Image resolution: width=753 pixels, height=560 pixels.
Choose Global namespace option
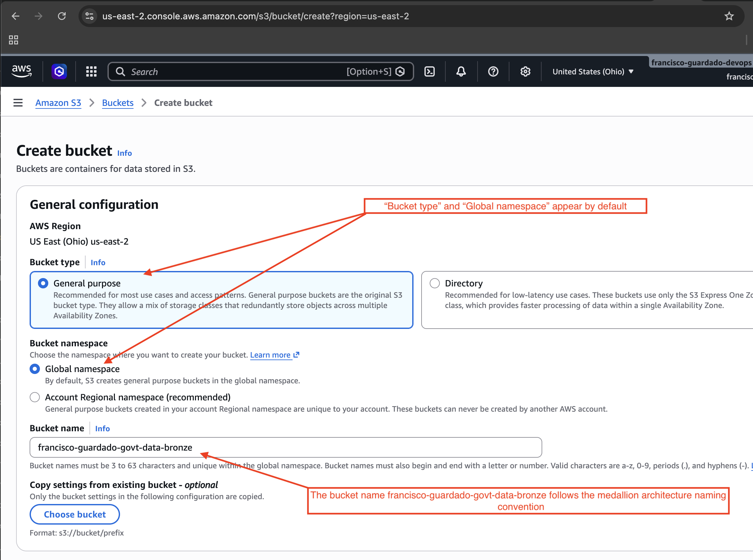[34, 369]
